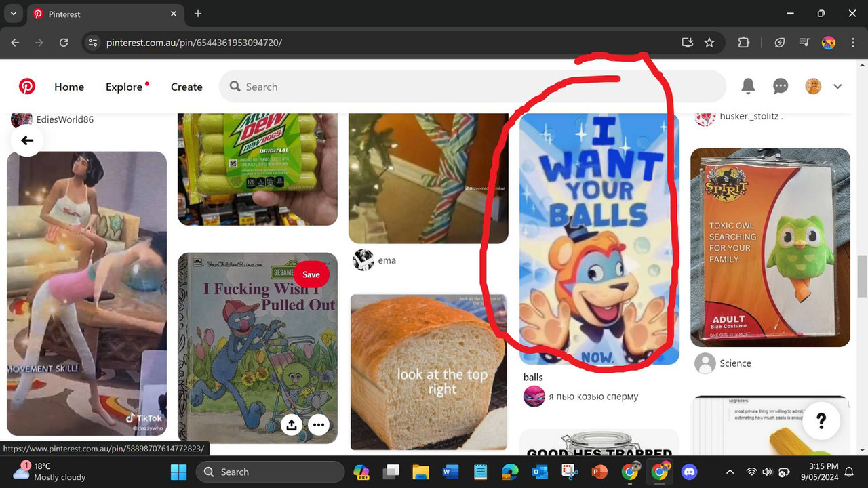Open the pasta estimating pin
The width and height of the screenshot is (868, 488).
tap(770, 426)
